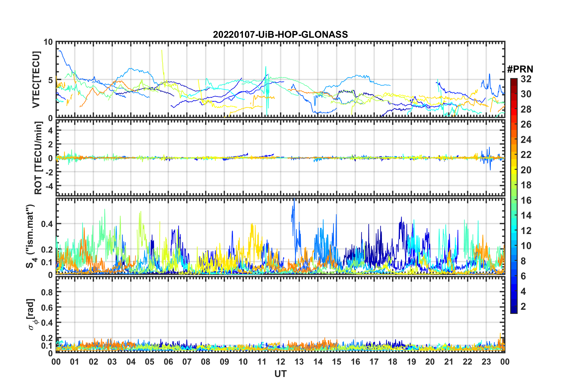Click the ROT [TECU/min] y-axis label
The image size is (561, 392).
tap(38, 158)
